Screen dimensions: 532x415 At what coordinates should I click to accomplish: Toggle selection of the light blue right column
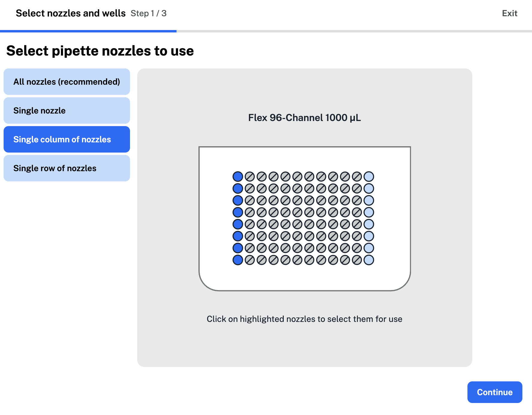[x=369, y=224]
